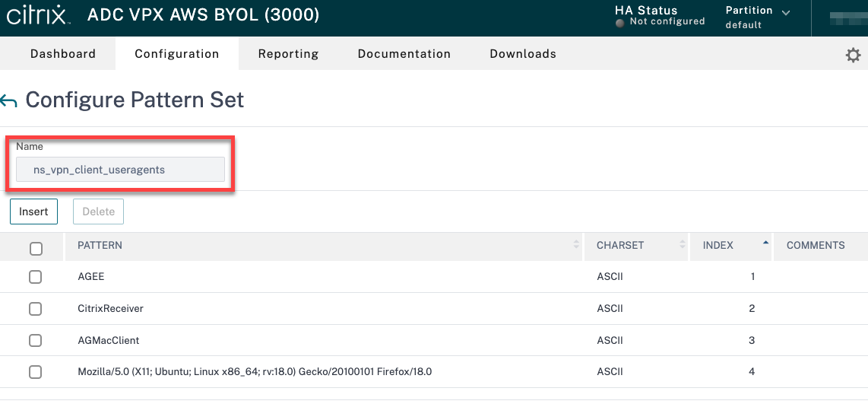The image size is (868, 404).
Task: Select the Mozilla/5.0 Ubuntu Firefox pattern text
Action: pyautogui.click(x=255, y=372)
